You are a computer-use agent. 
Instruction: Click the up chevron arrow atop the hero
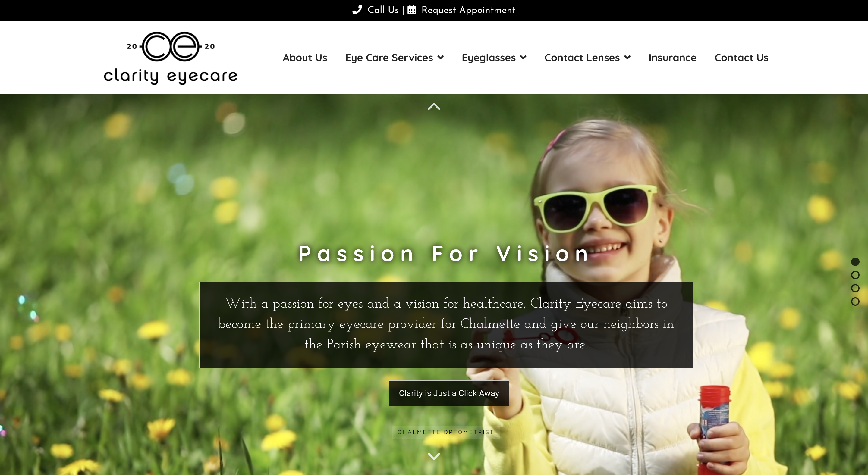434,106
